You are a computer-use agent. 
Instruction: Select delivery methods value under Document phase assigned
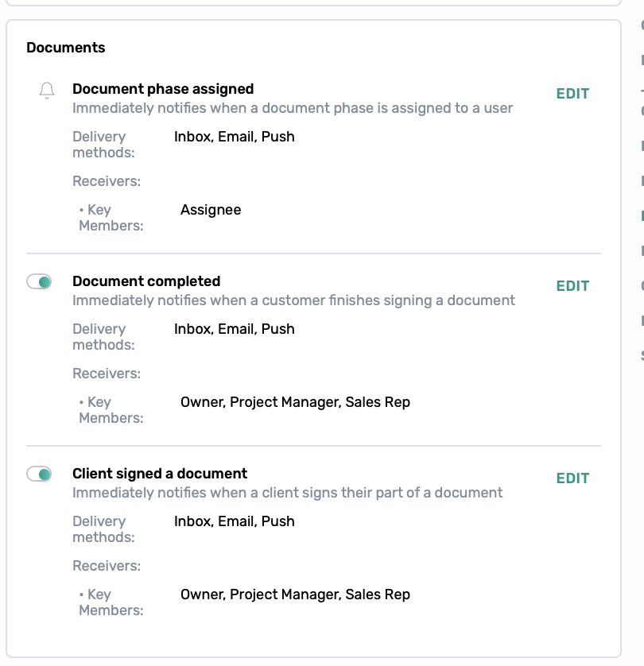pos(235,137)
